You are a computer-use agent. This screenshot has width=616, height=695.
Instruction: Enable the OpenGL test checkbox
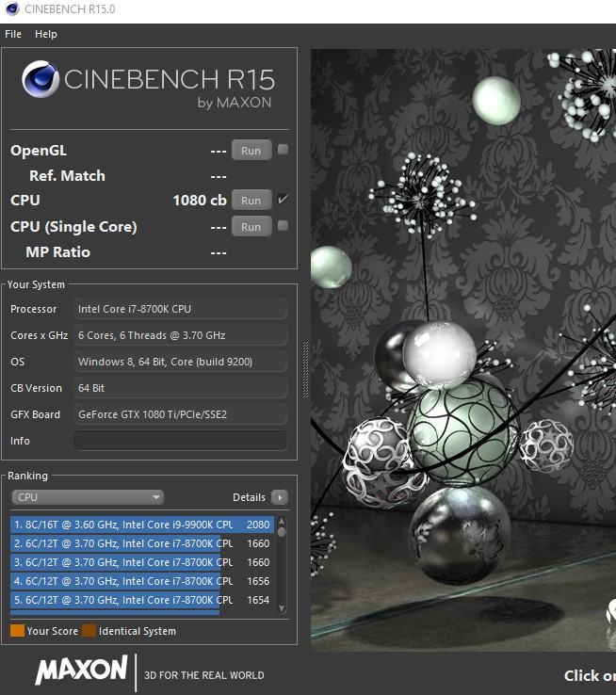tap(283, 150)
